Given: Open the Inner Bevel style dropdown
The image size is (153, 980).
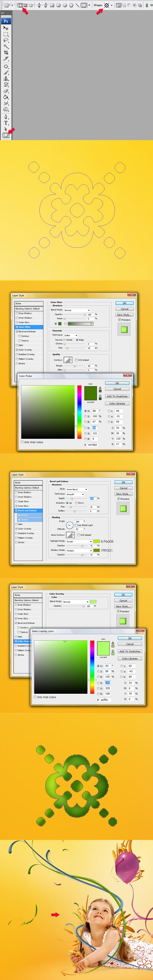Looking at the screenshot, I should (77, 489).
